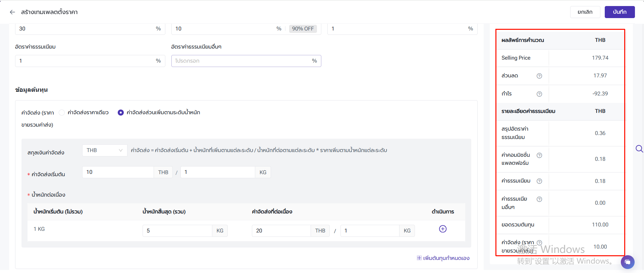The width and height of the screenshot is (644, 273).
Task: Open the THB shipping currency dropdown
Action: point(105,150)
